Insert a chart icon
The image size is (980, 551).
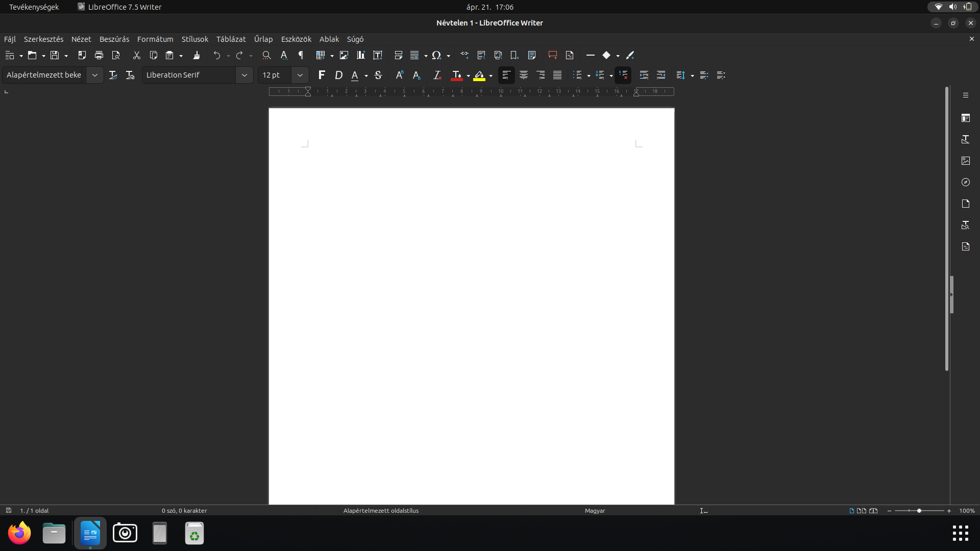[x=361, y=55]
